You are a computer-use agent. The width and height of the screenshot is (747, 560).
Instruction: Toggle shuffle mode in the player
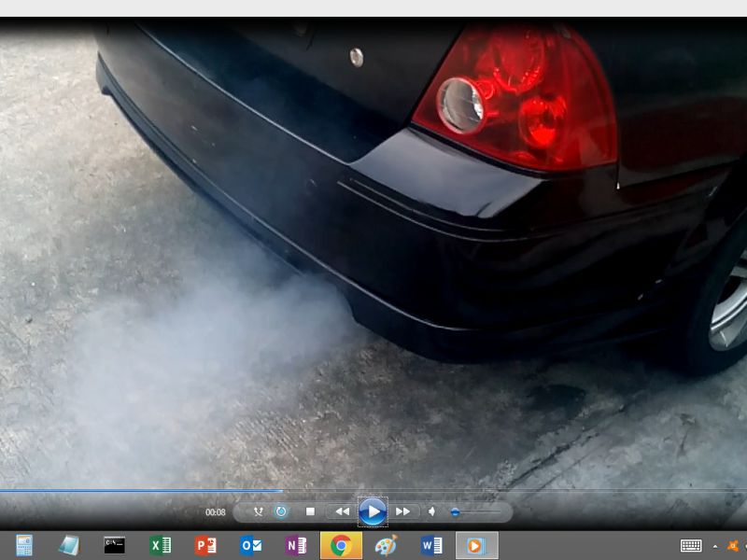click(x=259, y=511)
